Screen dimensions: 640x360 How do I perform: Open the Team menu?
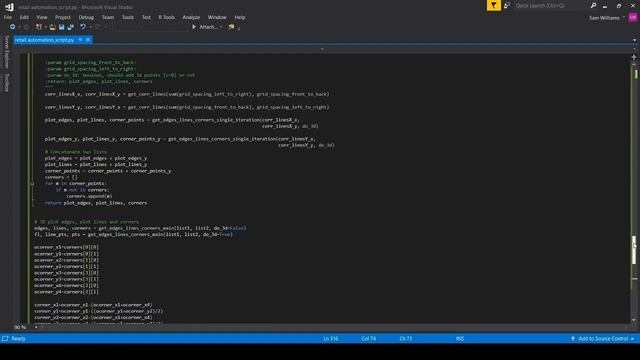click(108, 17)
